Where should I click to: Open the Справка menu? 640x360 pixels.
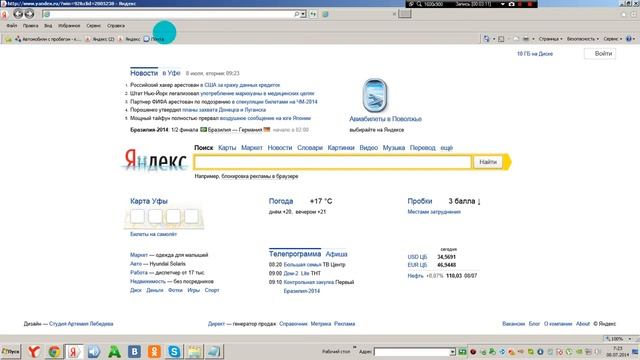click(116, 26)
